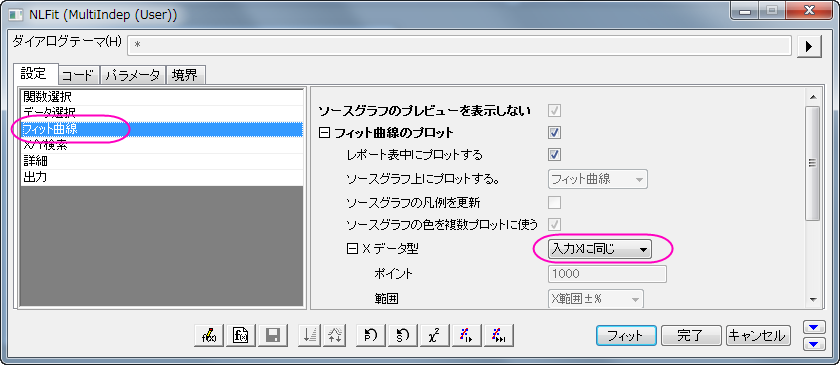Select データ選択 in the settings list
The height and width of the screenshot is (365, 840).
point(162,113)
